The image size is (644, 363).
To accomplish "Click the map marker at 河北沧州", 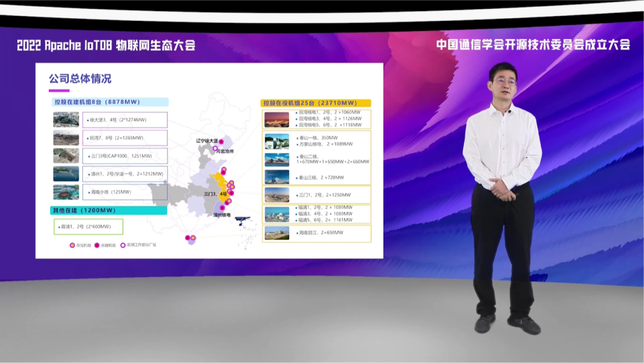I will click(215, 150).
